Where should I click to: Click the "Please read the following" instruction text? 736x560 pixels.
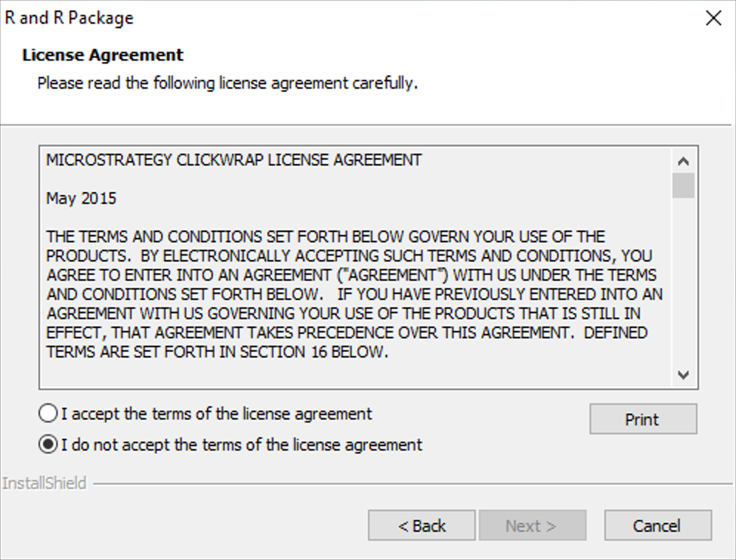228,83
